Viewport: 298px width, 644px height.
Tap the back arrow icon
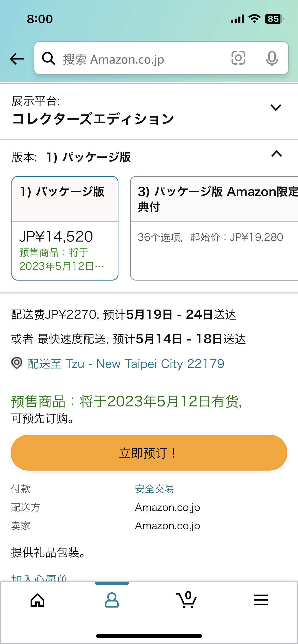click(17, 59)
